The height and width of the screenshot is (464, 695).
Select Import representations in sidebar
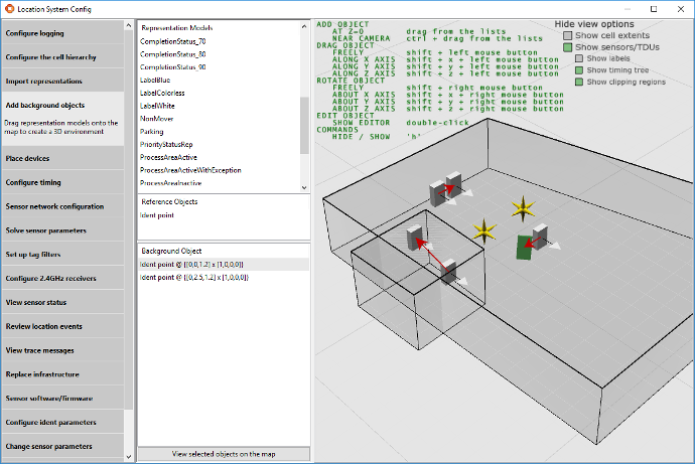(x=63, y=81)
